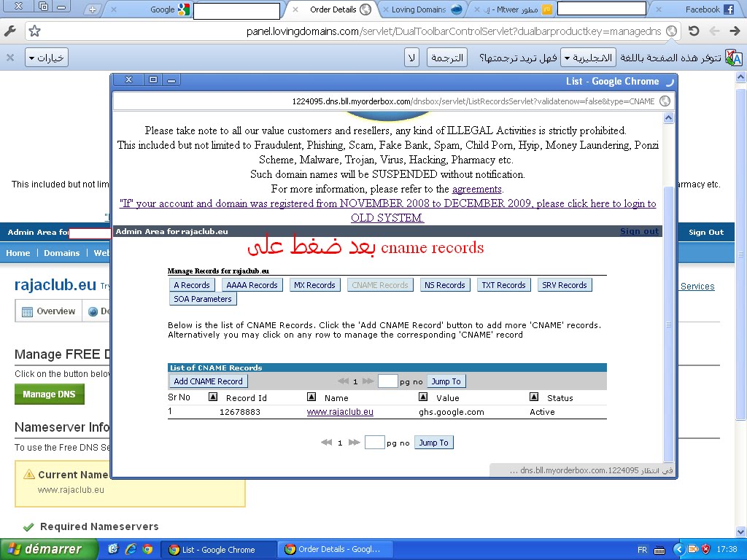The width and height of the screenshot is (747, 560).
Task: Click next page arrows in the lower pager
Action: point(354,443)
